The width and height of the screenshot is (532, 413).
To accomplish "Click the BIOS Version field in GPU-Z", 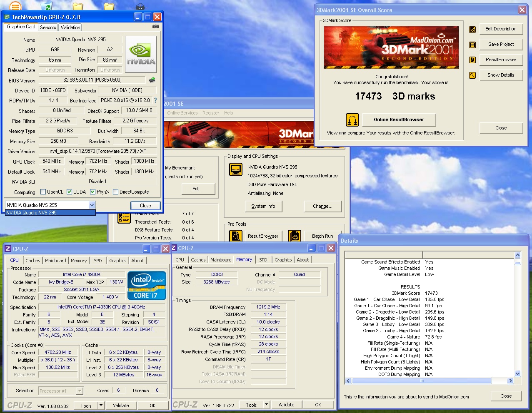I will click(x=92, y=80).
